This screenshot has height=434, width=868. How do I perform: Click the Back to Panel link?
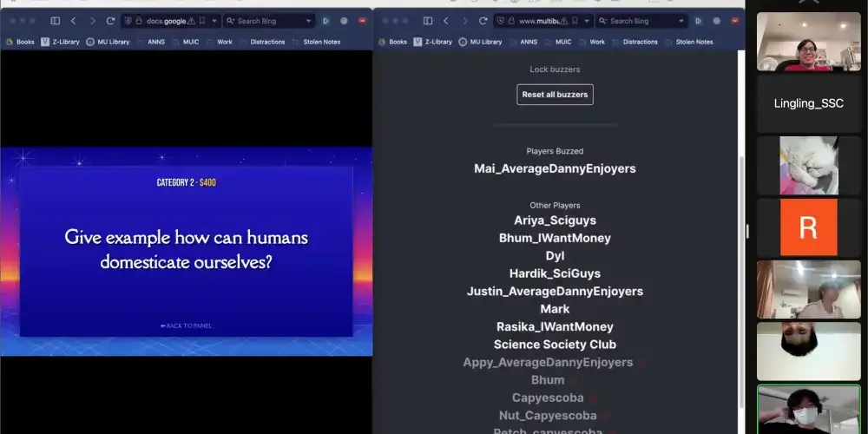[x=186, y=325]
